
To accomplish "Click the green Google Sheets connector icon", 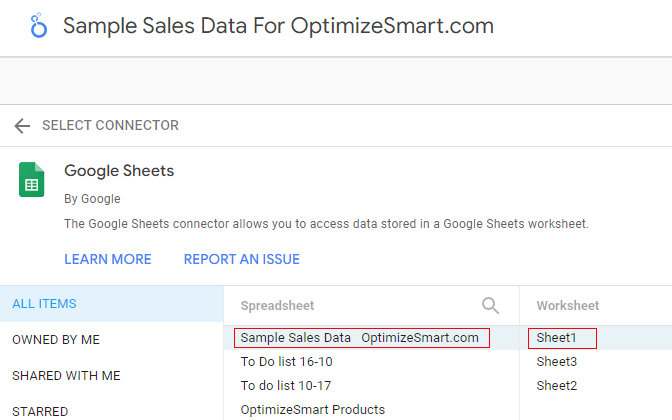I will (x=32, y=180).
